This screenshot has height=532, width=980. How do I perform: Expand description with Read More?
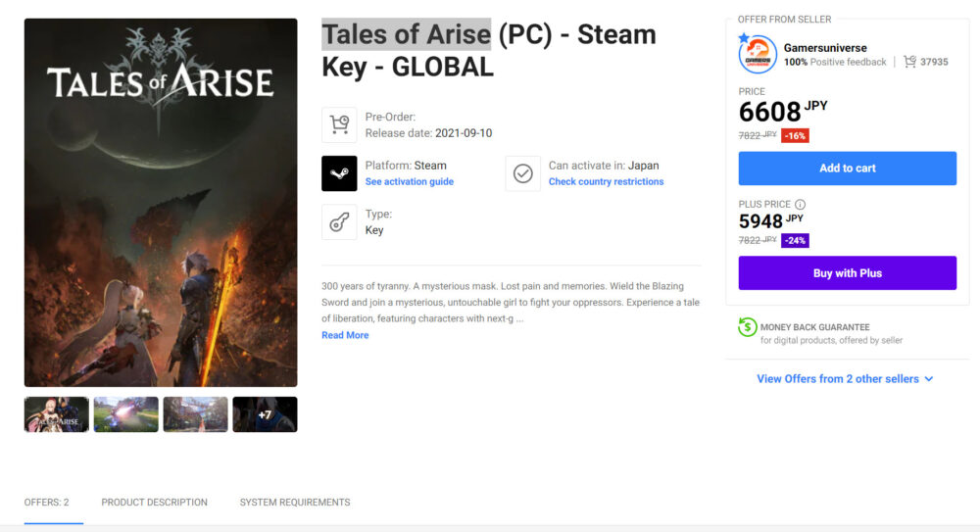pos(345,335)
